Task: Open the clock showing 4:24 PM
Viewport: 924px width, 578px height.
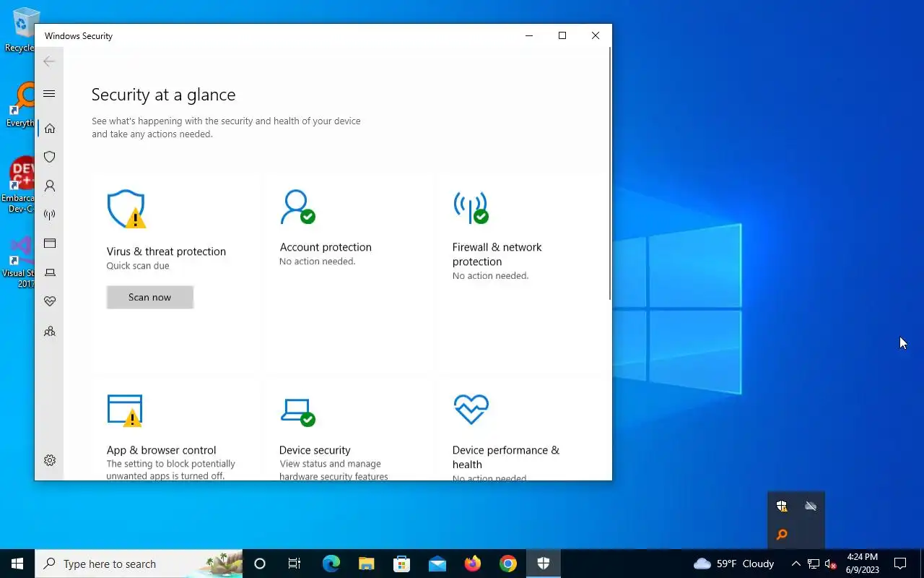Action: tap(863, 564)
